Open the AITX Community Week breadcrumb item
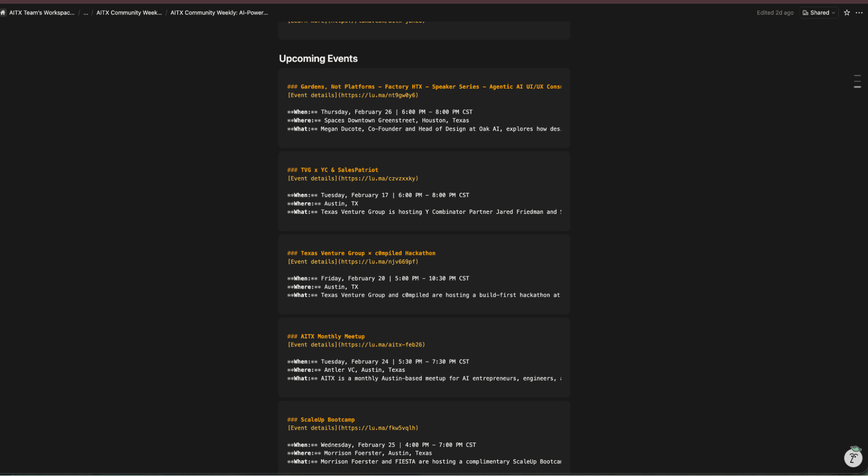The width and height of the screenshot is (868, 476). (x=129, y=13)
